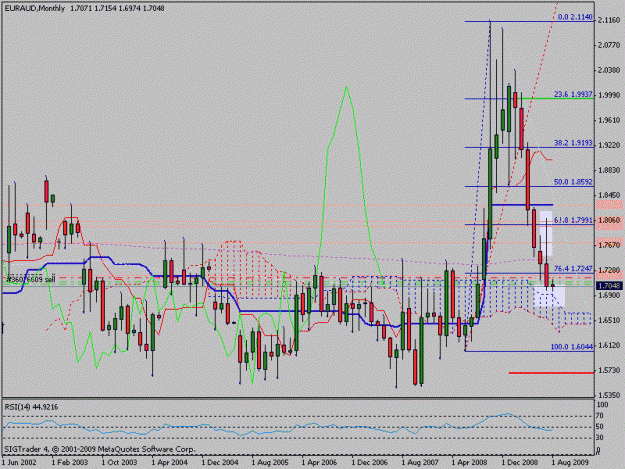625x469 pixels.
Task: Click the '1 Dec 2004' date axis label
Action: click(x=220, y=462)
